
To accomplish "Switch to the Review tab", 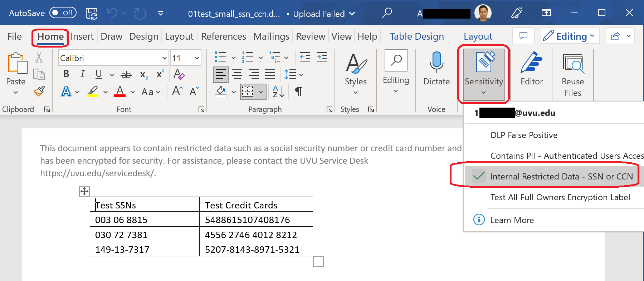I will click(x=311, y=36).
